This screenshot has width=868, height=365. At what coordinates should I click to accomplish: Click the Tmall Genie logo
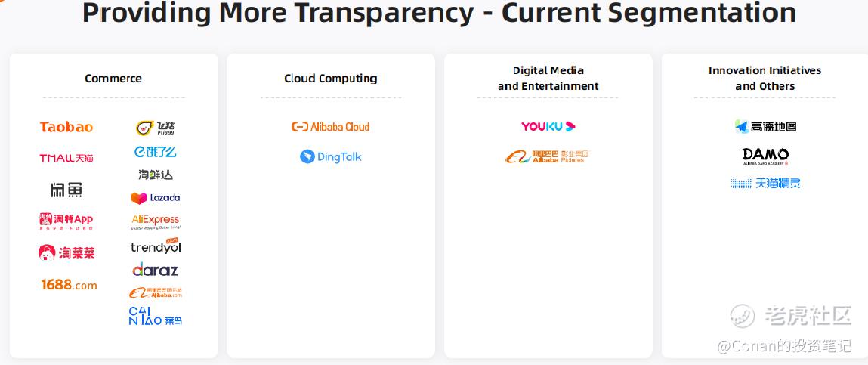765,183
